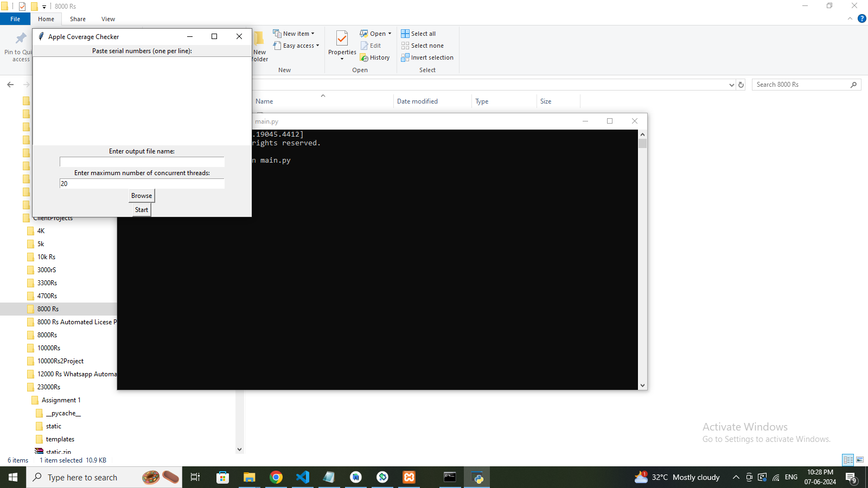Screen dimensions: 868x488
Task: Click the Select all icon
Action: 405,34
